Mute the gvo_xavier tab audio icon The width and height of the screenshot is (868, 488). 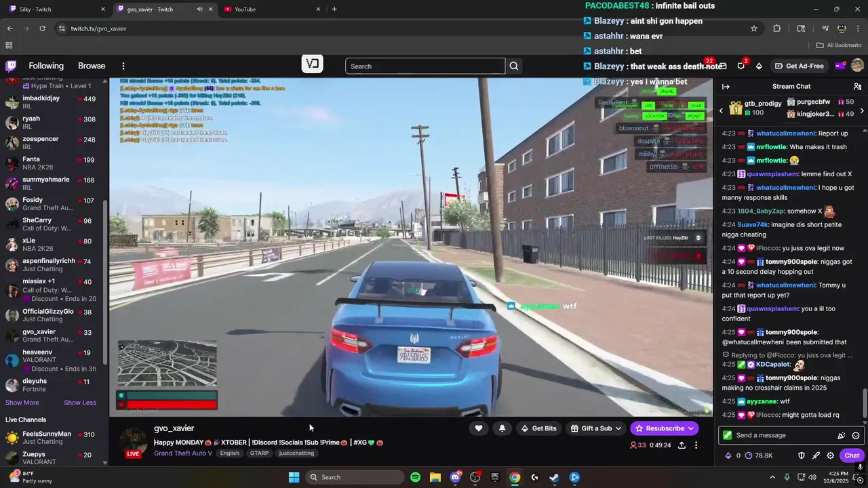pos(199,9)
